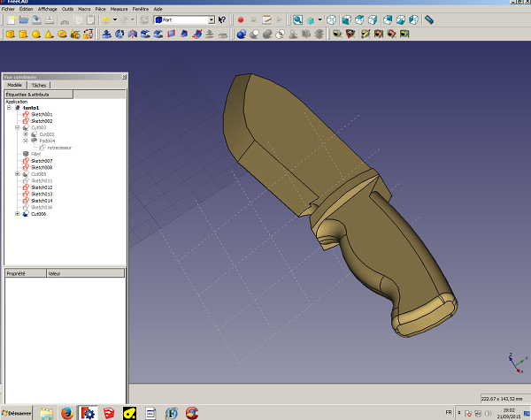531x420 pixels.
Task: Expand the Cut006 tree node
Action: [18, 214]
